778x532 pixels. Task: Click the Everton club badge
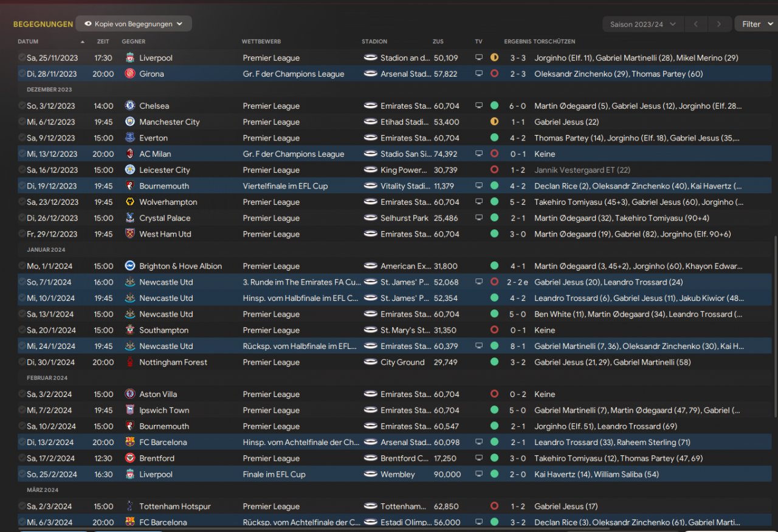click(129, 138)
